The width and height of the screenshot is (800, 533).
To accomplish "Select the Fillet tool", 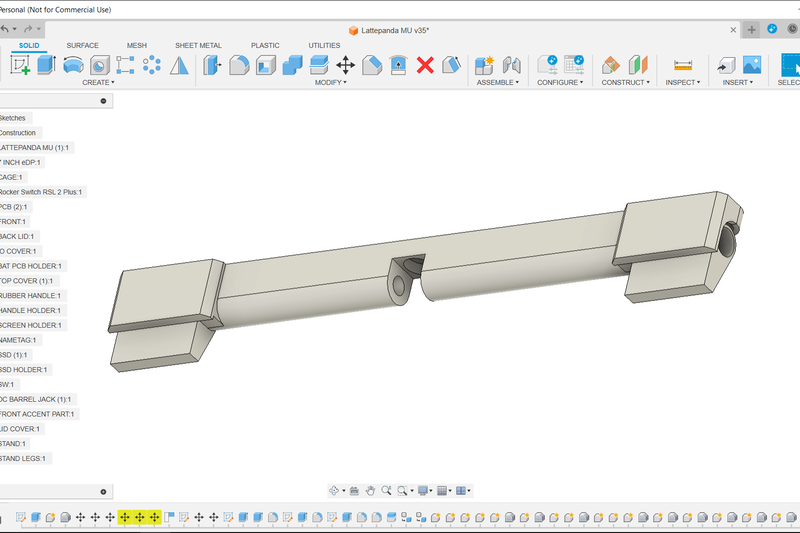I will point(239,65).
